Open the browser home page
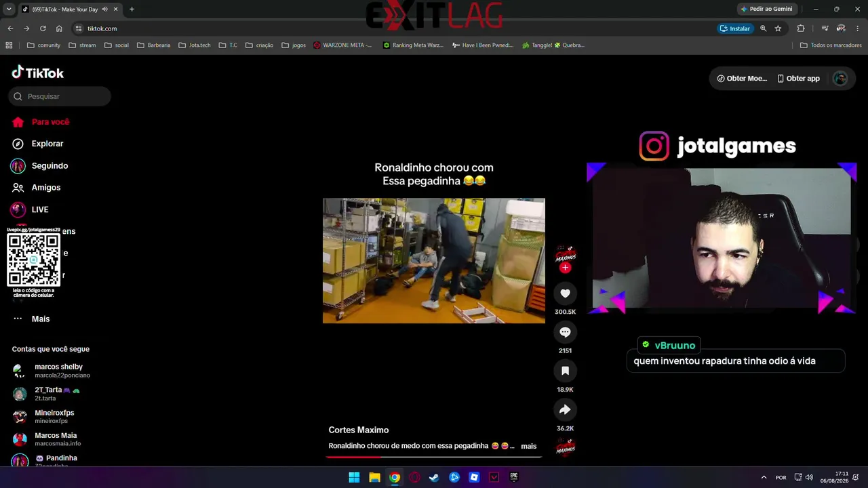 point(59,28)
